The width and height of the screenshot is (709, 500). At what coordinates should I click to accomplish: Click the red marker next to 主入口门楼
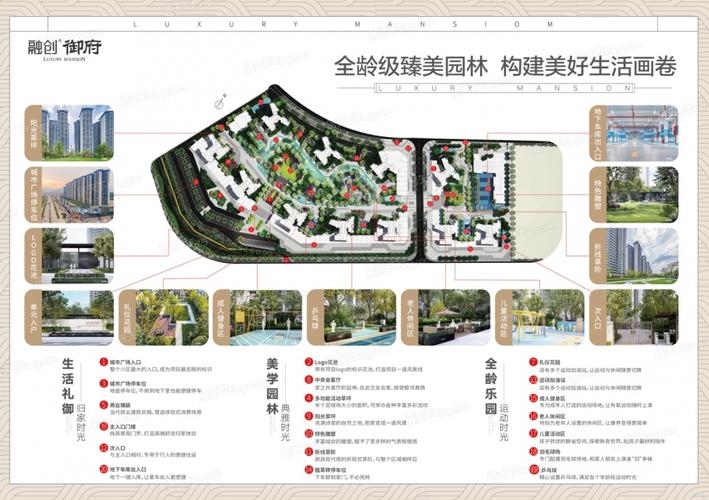(104, 426)
